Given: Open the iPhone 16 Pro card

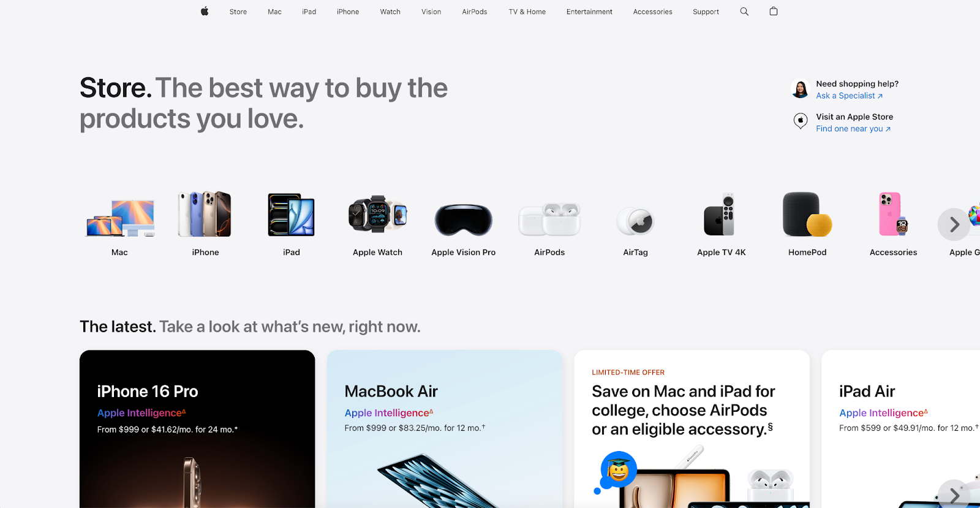Looking at the screenshot, I should 197,429.
